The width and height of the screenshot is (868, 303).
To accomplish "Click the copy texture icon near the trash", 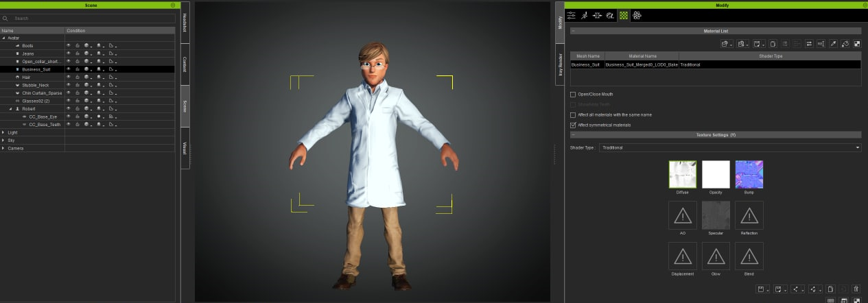I will [x=830, y=289].
